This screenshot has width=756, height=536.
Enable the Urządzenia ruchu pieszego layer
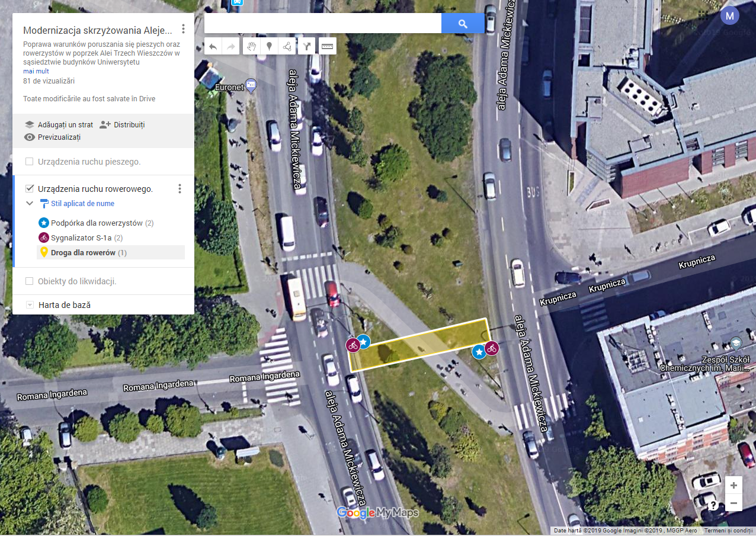coord(30,162)
